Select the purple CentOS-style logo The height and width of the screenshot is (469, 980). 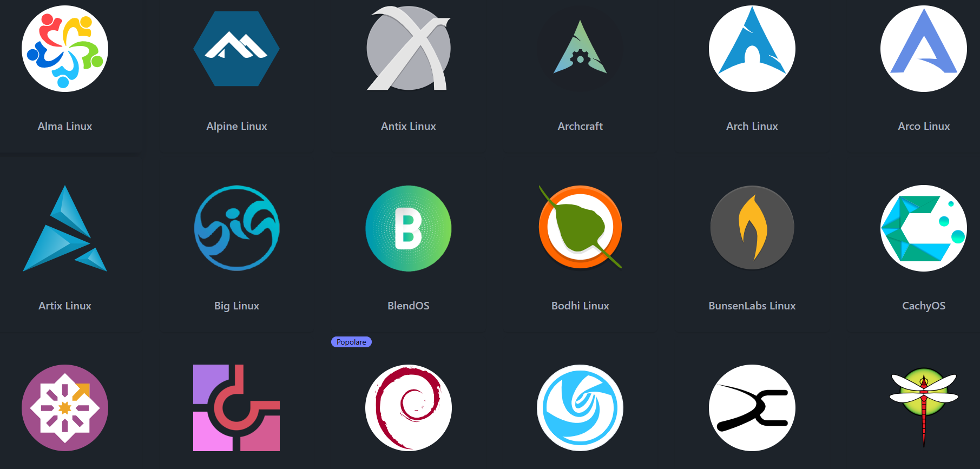click(65, 408)
